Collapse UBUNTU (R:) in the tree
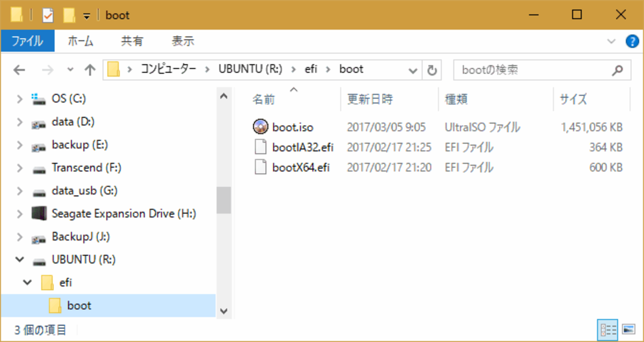 [20, 260]
